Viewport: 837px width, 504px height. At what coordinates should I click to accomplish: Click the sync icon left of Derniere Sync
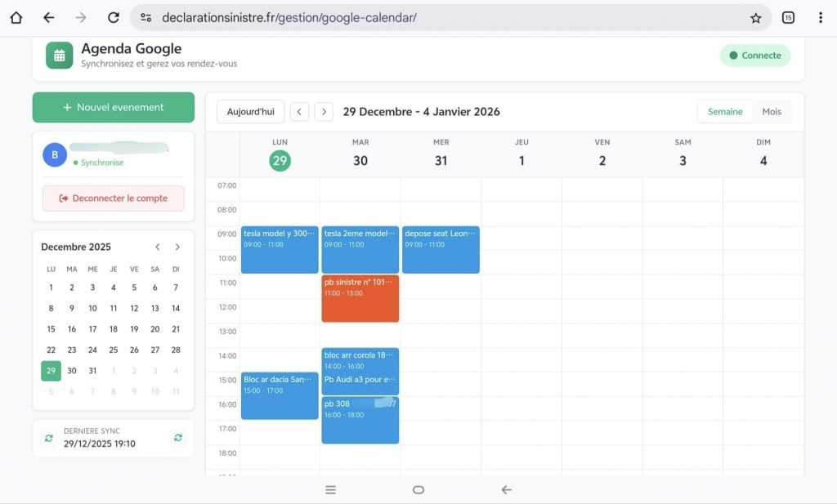click(x=49, y=439)
